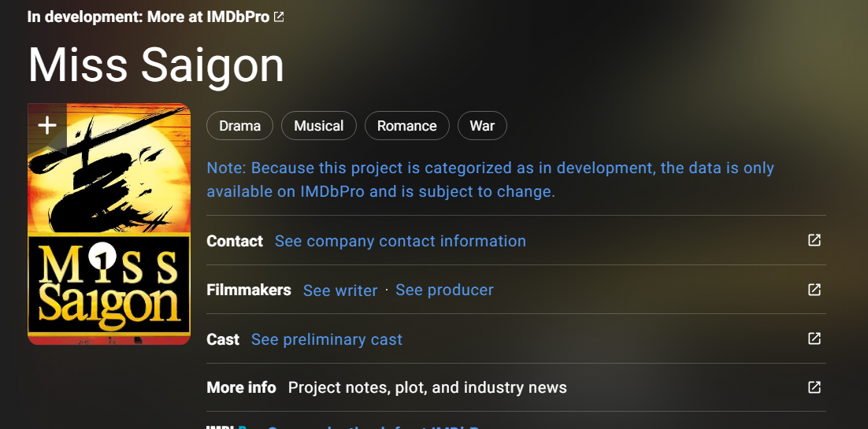Screen dimensions: 868x429
Task: Open 'See company contact information' link
Action: [400, 242]
